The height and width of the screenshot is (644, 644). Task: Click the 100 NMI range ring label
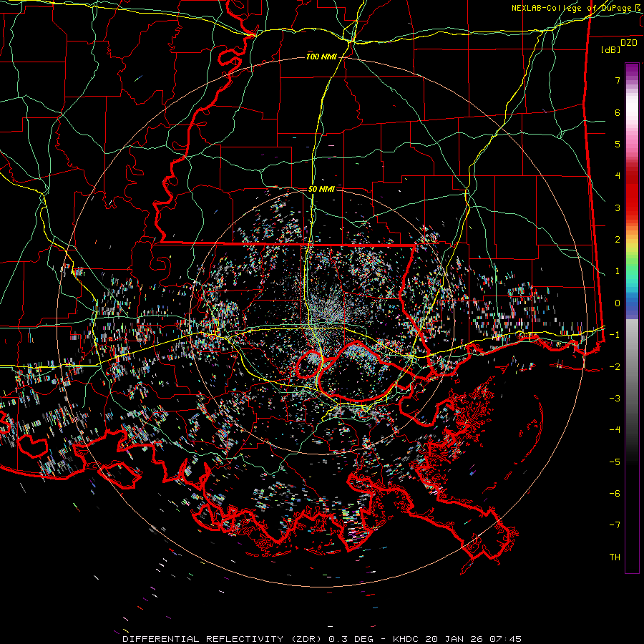click(x=321, y=57)
